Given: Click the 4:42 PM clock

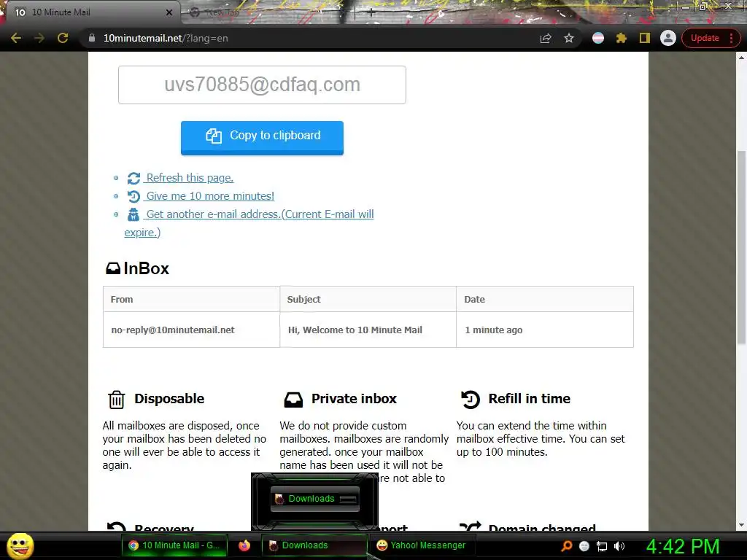Looking at the screenshot, I should 683,546.
